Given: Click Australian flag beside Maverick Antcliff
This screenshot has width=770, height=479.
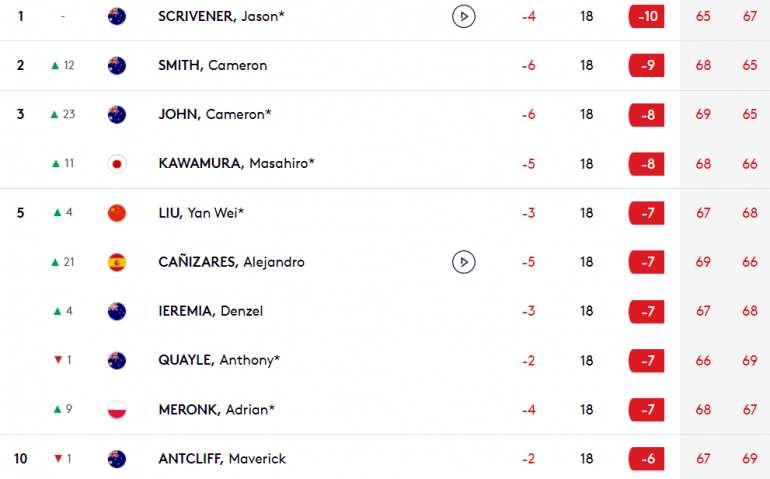Looking at the screenshot, I should pos(117,458).
